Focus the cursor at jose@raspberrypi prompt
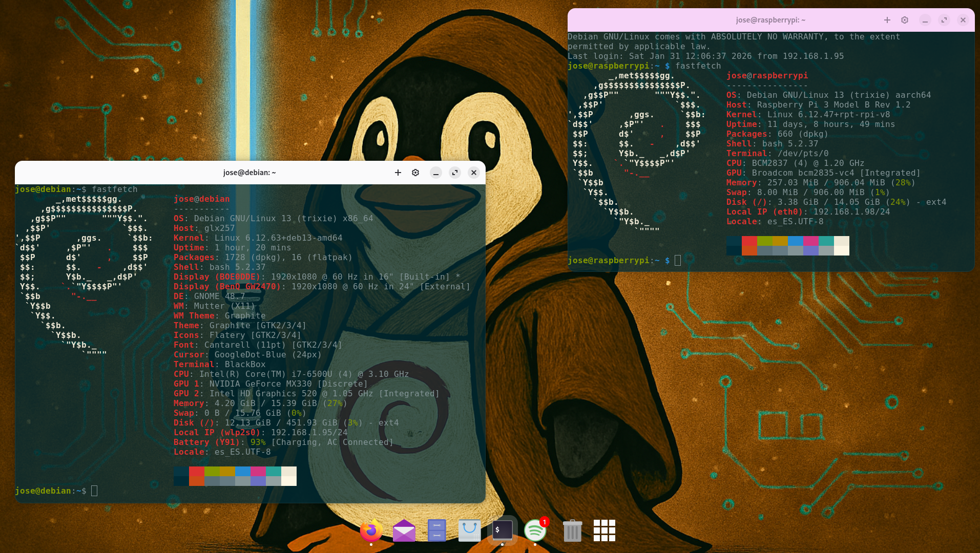980x553 pixels. coord(677,260)
